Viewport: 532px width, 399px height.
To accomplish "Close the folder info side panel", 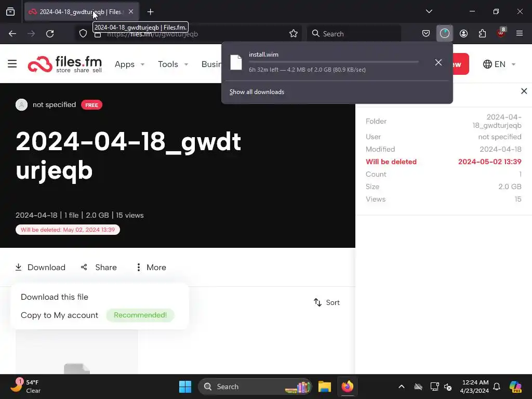I will point(524,91).
